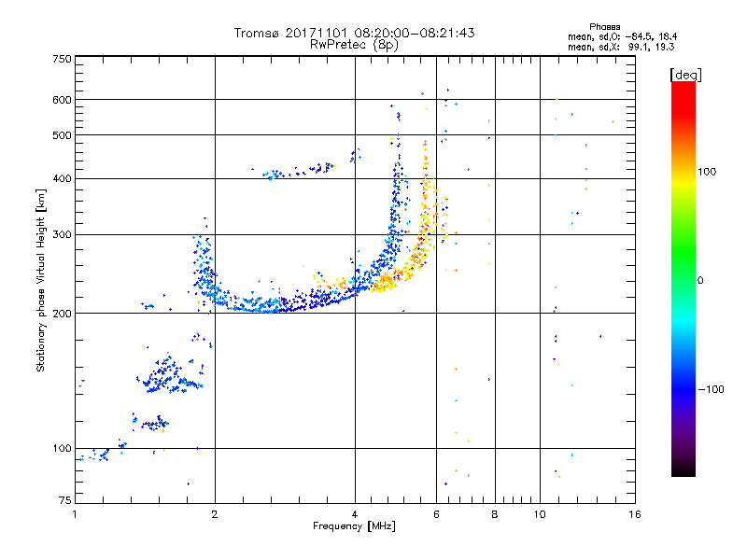Click the y-axis label '75'
The height and width of the screenshot is (560, 747).
coord(65,500)
